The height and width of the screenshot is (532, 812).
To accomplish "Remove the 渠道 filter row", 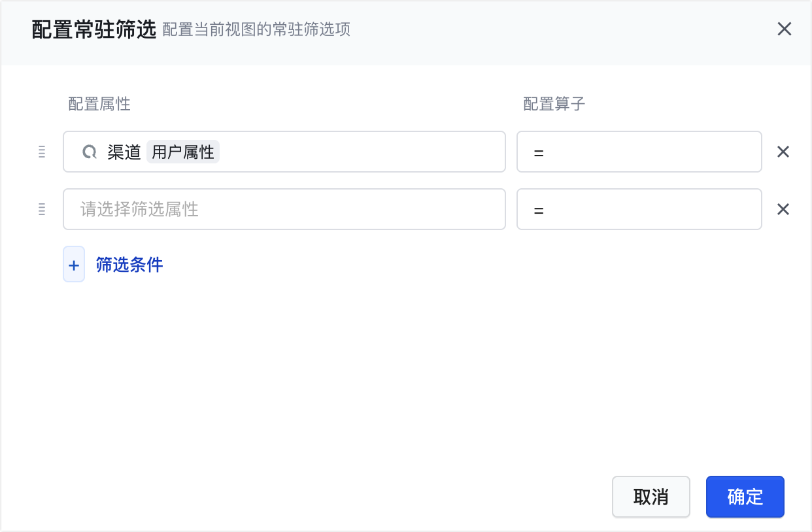I will tap(783, 152).
